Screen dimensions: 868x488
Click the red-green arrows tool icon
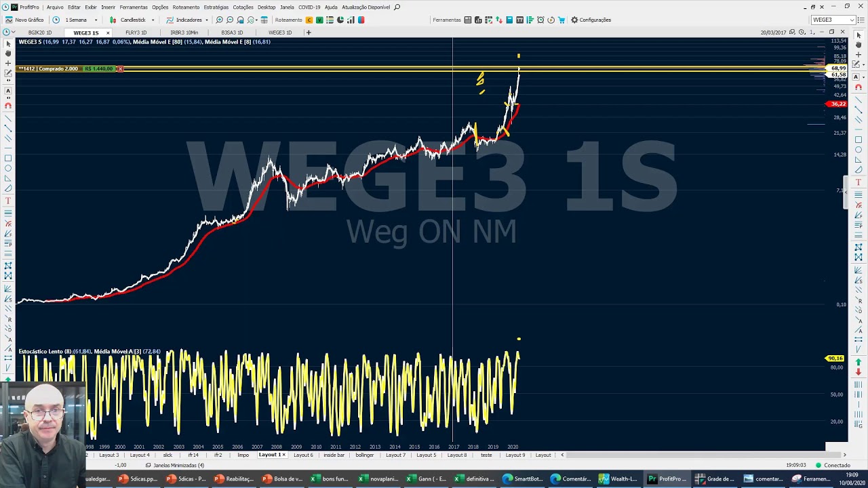(499, 20)
